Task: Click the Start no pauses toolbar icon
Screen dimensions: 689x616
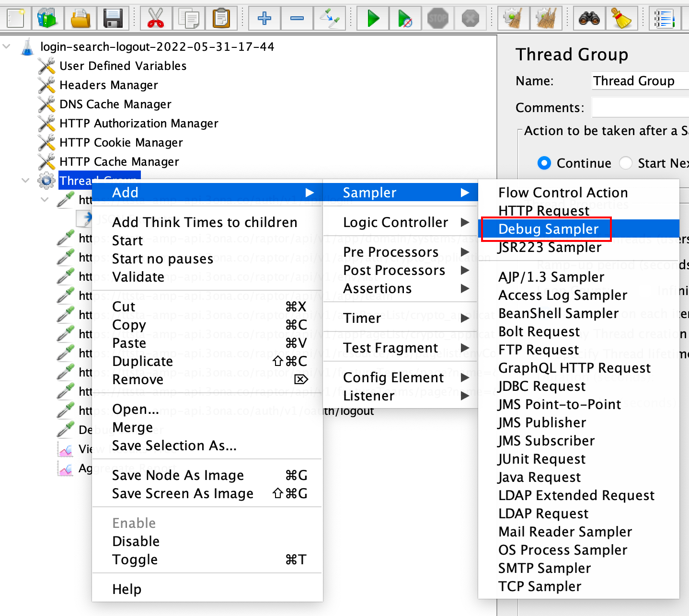Action: (405, 18)
